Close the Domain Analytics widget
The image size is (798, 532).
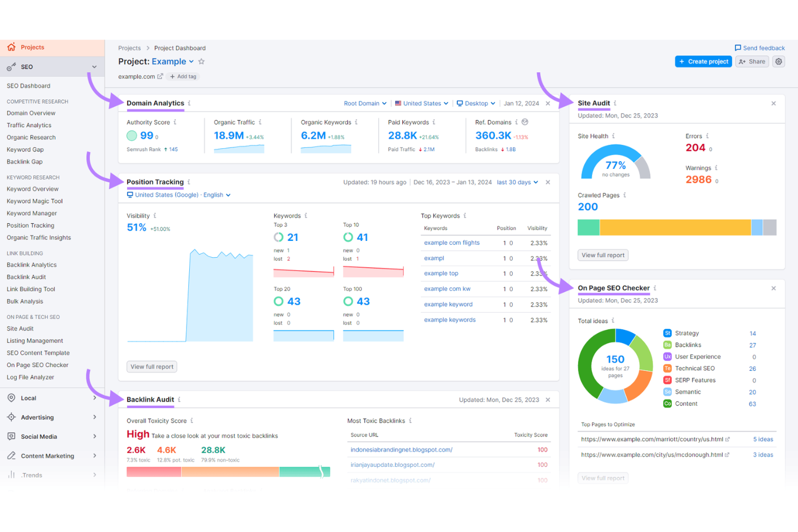pyautogui.click(x=548, y=103)
